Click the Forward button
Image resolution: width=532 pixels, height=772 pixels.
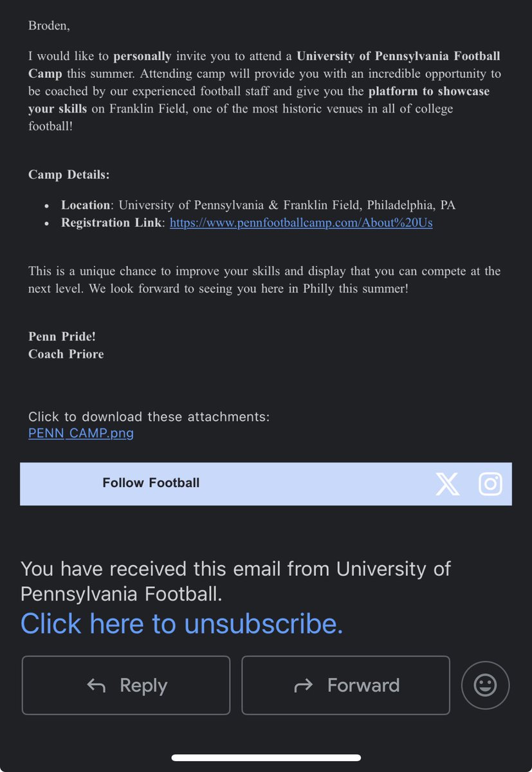pyautogui.click(x=345, y=685)
